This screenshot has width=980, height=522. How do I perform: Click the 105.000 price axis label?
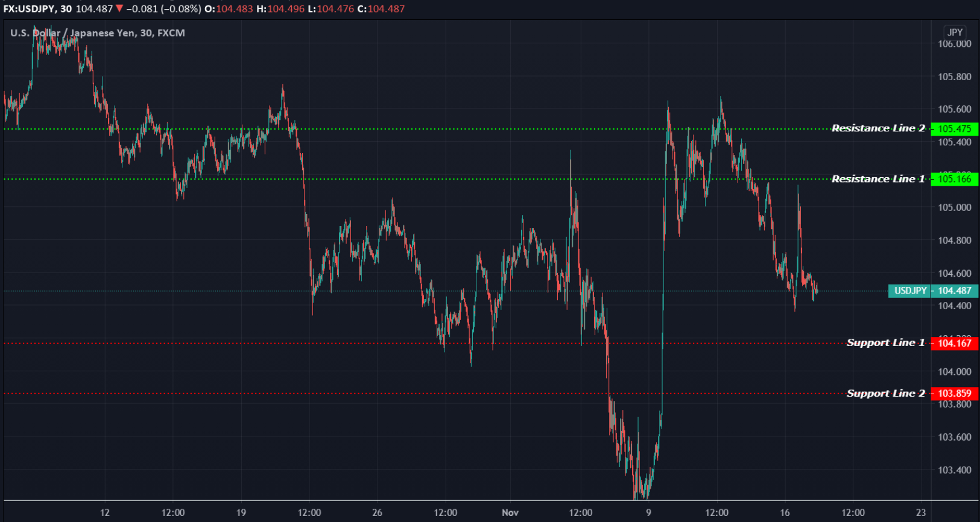pos(955,208)
